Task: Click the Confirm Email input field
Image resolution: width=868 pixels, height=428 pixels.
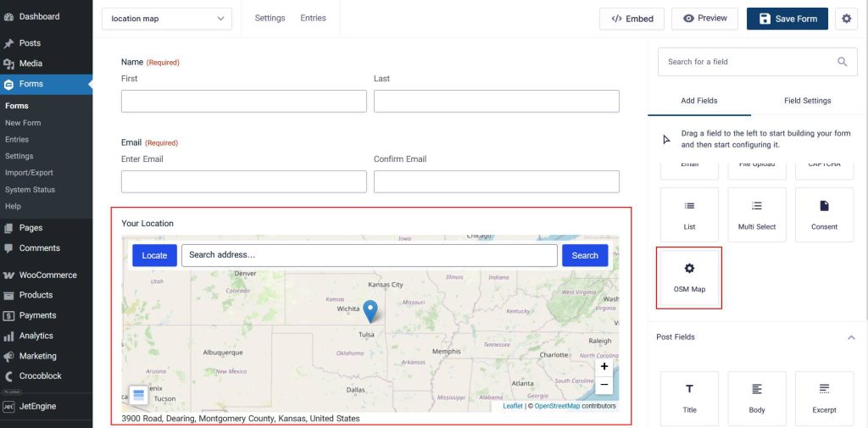Action: click(497, 181)
